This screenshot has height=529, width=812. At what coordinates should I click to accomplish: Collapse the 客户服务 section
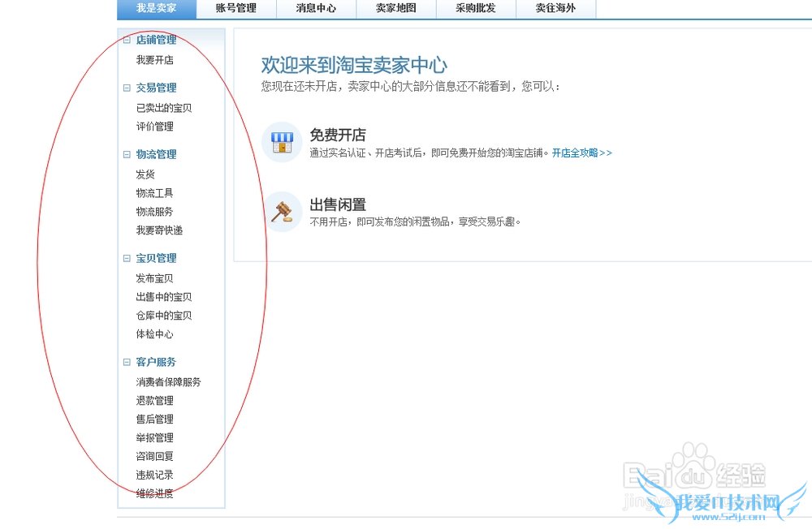tap(127, 362)
